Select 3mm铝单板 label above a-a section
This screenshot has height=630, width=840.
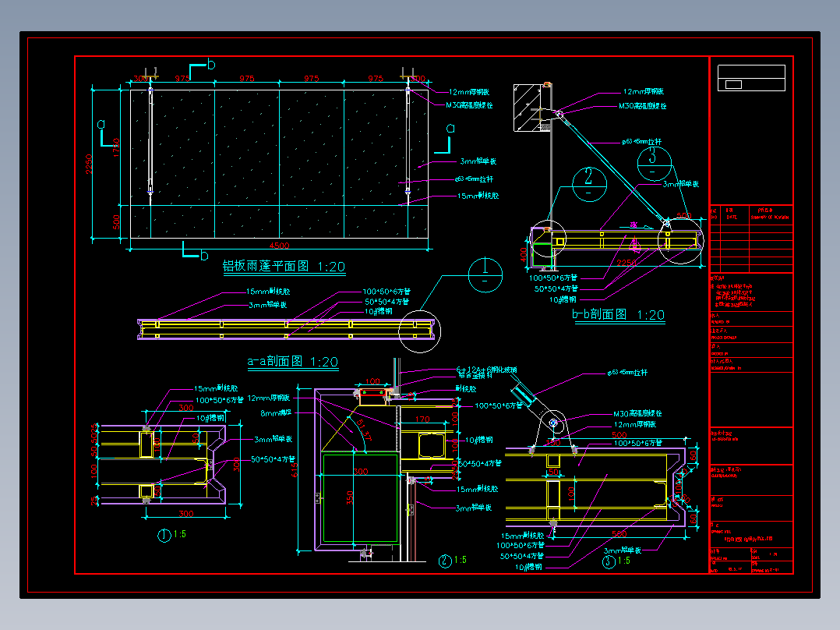pyautogui.click(x=267, y=305)
